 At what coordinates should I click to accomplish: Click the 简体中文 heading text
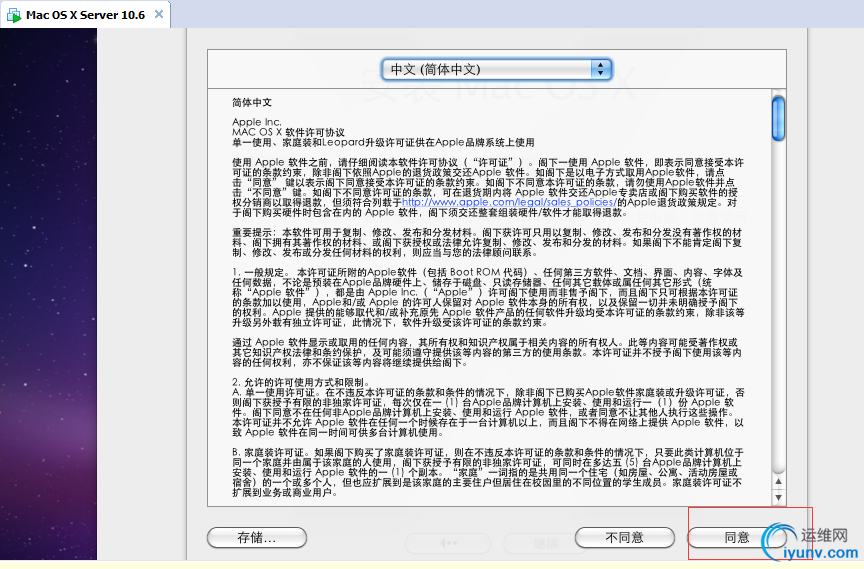click(x=252, y=102)
